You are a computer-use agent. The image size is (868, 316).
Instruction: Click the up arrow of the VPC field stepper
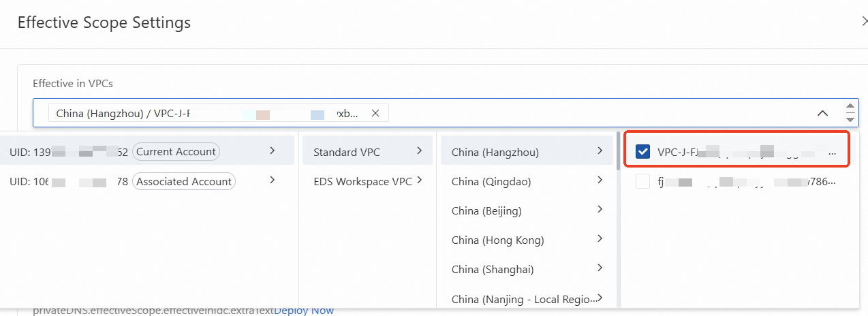(850, 107)
